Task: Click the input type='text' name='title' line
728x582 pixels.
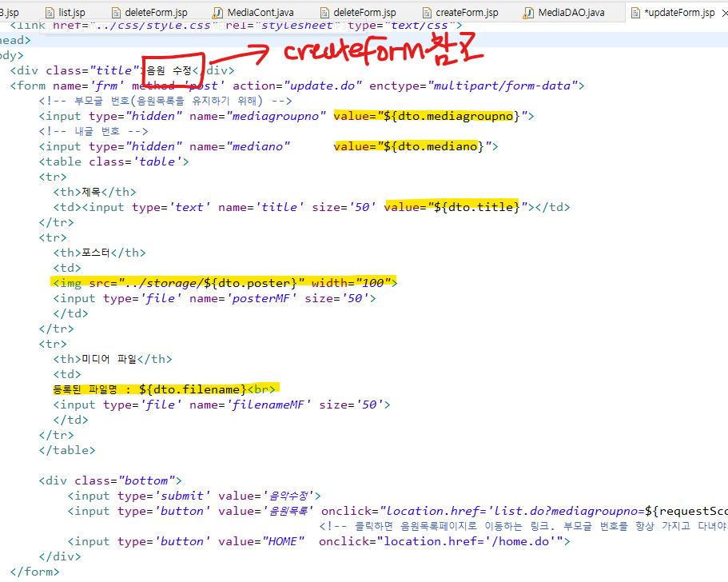Action: [x=312, y=207]
